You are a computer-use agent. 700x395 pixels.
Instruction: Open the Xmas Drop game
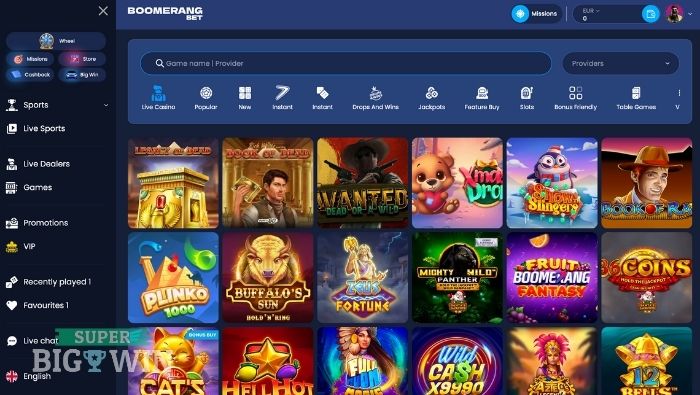click(x=457, y=183)
